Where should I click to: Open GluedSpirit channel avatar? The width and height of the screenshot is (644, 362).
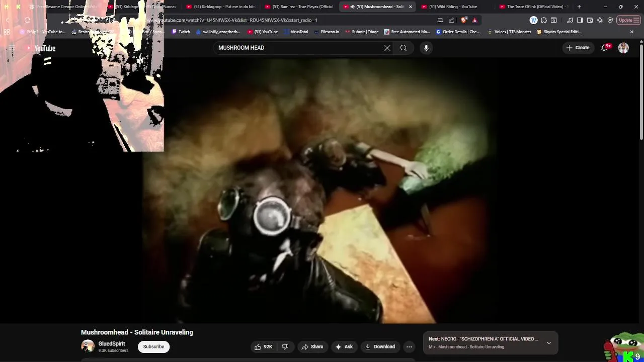coord(88,346)
